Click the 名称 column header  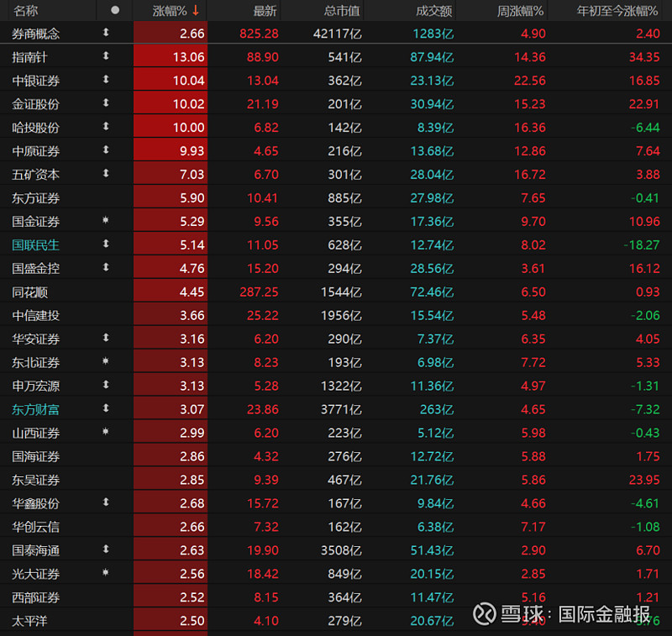pyautogui.click(x=25, y=11)
